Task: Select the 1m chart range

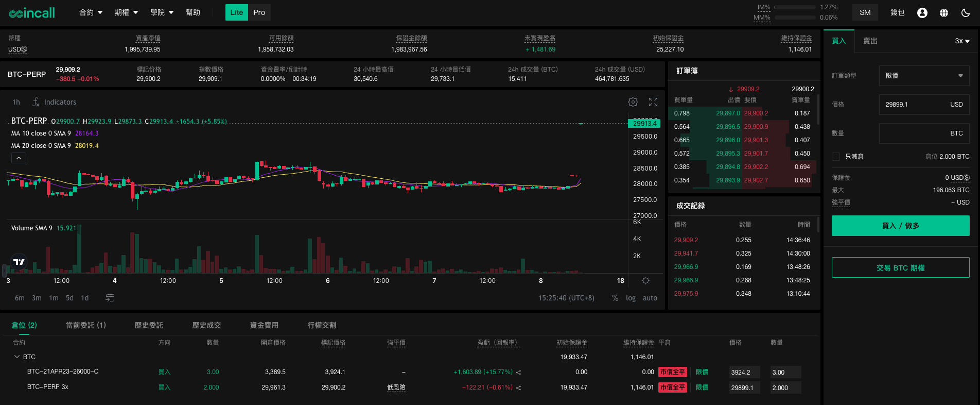Action: [x=54, y=298]
